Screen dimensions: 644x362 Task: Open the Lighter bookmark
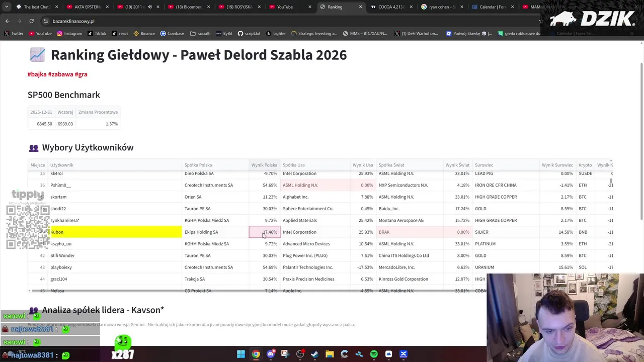(x=276, y=34)
